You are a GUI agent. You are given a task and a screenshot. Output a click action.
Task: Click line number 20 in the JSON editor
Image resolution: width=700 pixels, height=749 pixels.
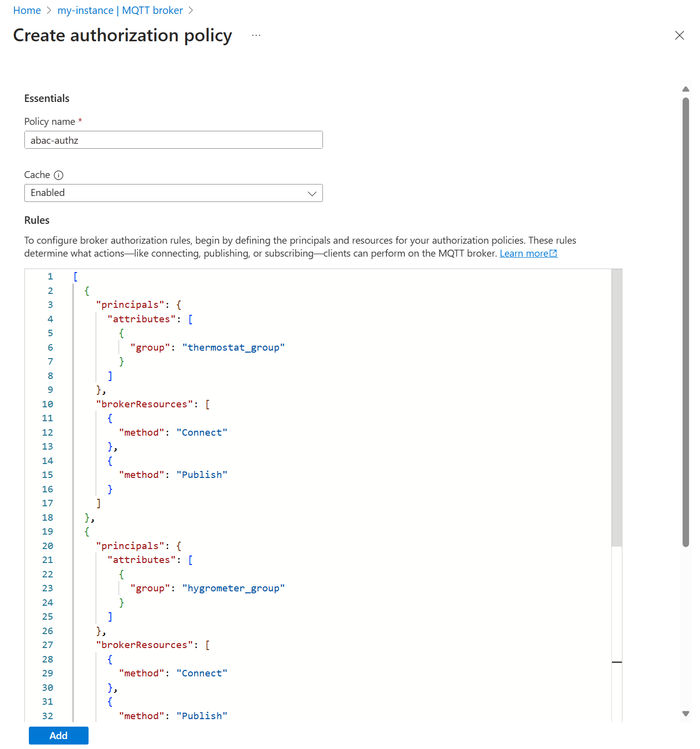pos(47,546)
